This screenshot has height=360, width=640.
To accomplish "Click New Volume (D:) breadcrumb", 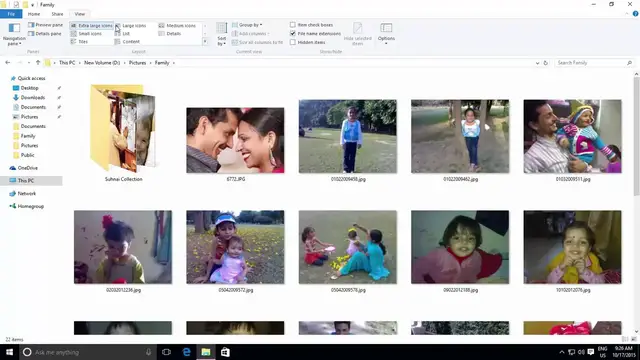I will (102, 63).
